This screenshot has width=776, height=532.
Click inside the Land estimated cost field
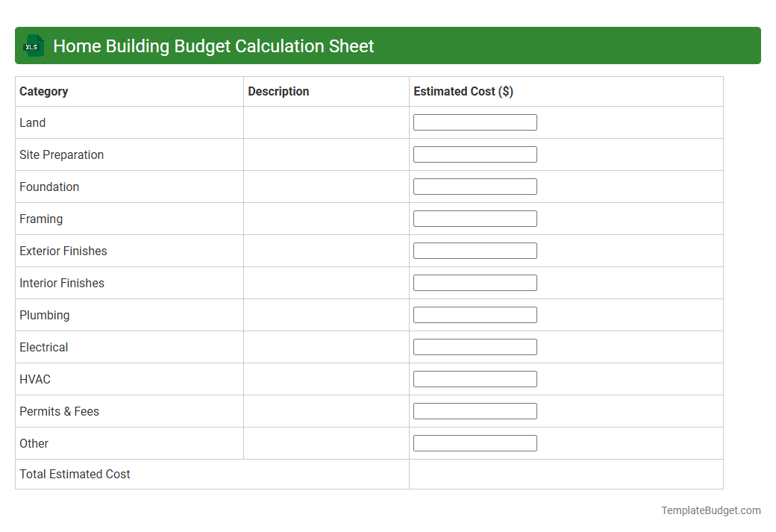pyautogui.click(x=475, y=122)
